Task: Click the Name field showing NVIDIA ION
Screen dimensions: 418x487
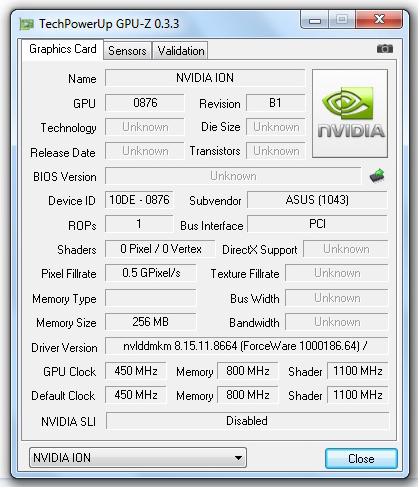Action: coord(205,78)
